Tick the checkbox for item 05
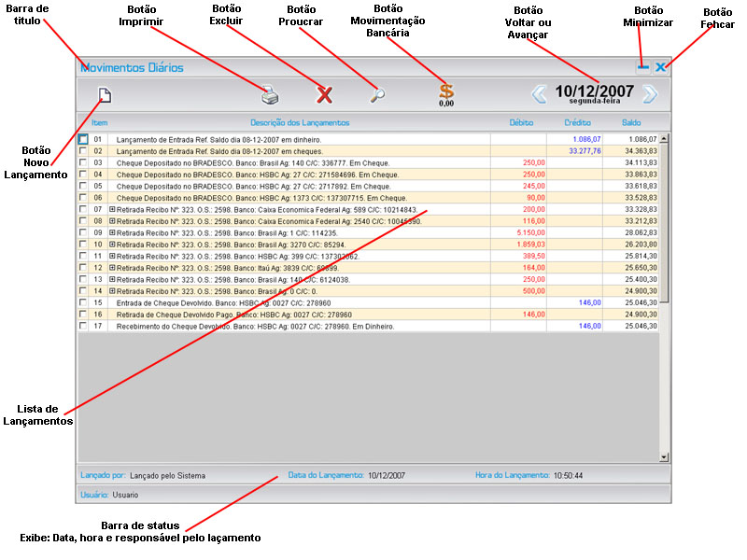 pyautogui.click(x=83, y=186)
